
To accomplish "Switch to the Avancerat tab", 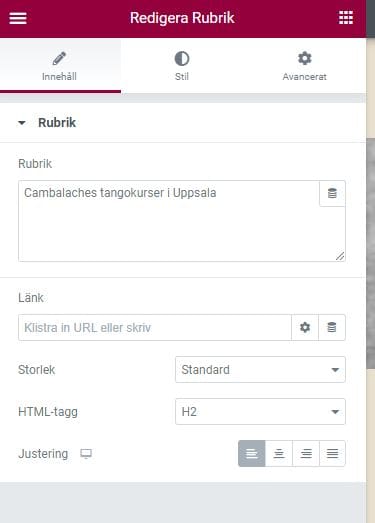I will click(305, 66).
